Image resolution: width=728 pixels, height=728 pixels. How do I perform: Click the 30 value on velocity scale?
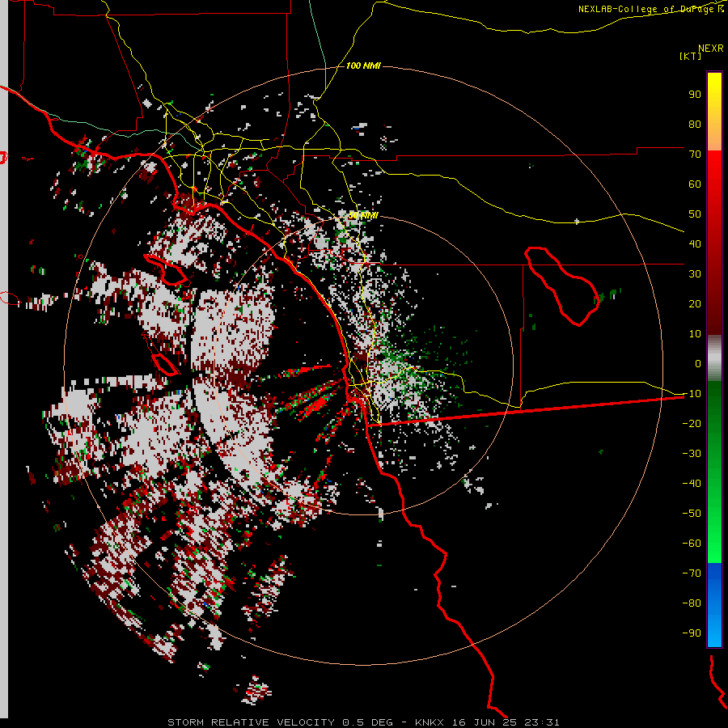[695, 274]
